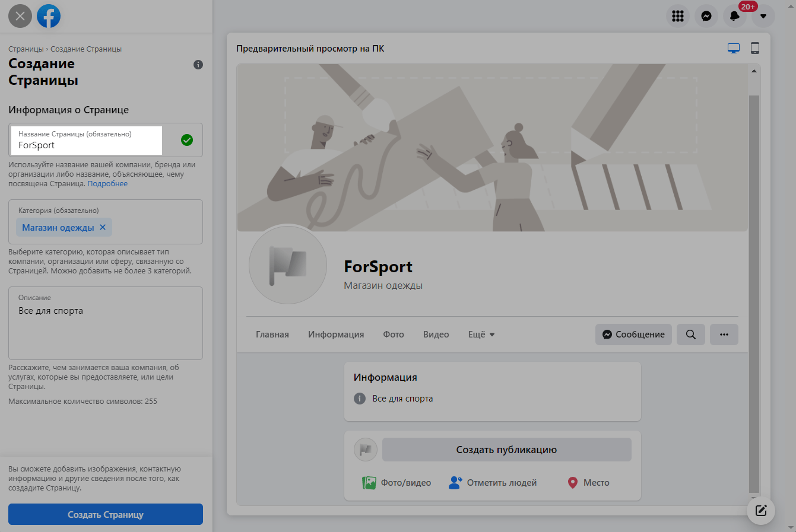Close the page creation dialog
The width and height of the screenshot is (796, 532).
[20, 16]
